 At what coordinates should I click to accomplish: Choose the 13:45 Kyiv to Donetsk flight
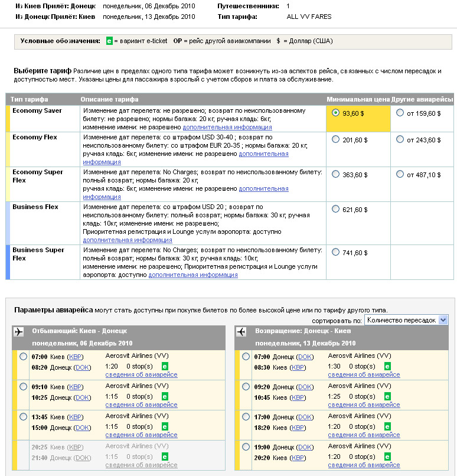(24, 416)
